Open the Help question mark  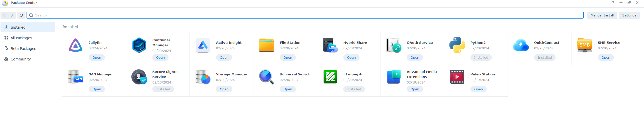[613, 3]
